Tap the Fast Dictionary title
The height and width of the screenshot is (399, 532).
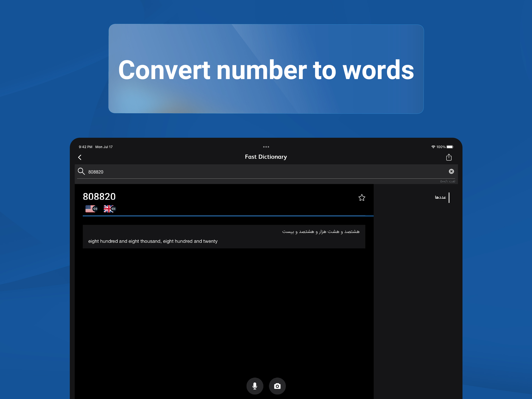tap(266, 157)
